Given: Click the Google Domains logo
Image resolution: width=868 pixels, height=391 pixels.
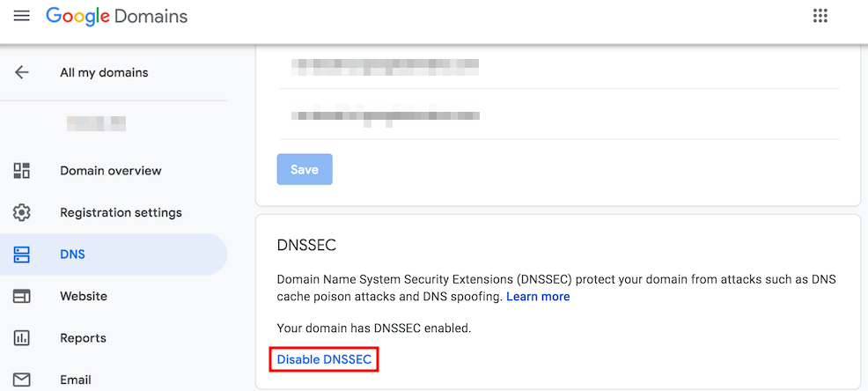Looking at the screenshot, I should 117,16.
